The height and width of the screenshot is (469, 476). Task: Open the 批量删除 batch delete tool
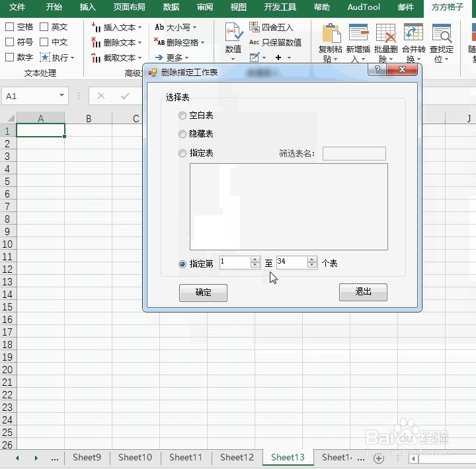[x=386, y=43]
